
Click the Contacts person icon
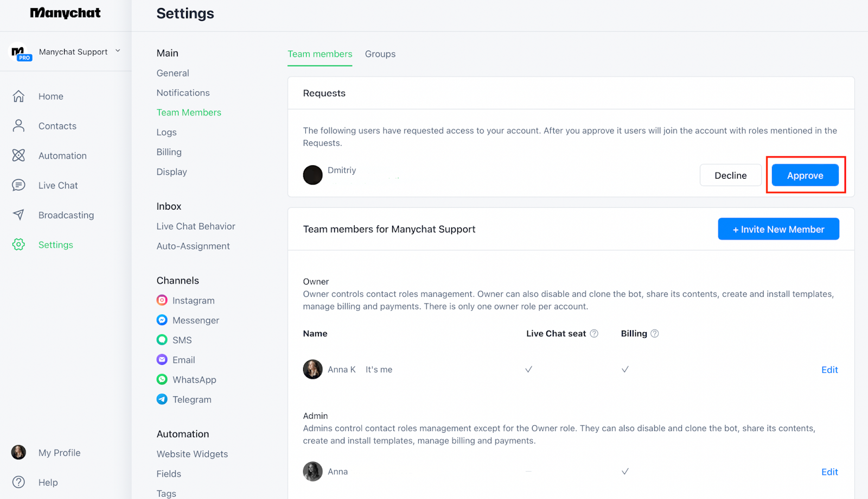click(x=18, y=126)
